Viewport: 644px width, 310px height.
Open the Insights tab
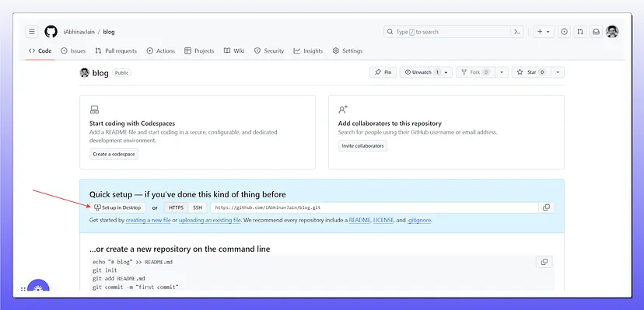pos(308,51)
